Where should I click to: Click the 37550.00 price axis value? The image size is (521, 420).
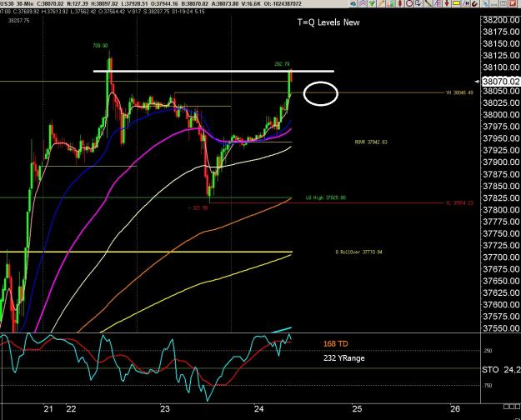501,328
